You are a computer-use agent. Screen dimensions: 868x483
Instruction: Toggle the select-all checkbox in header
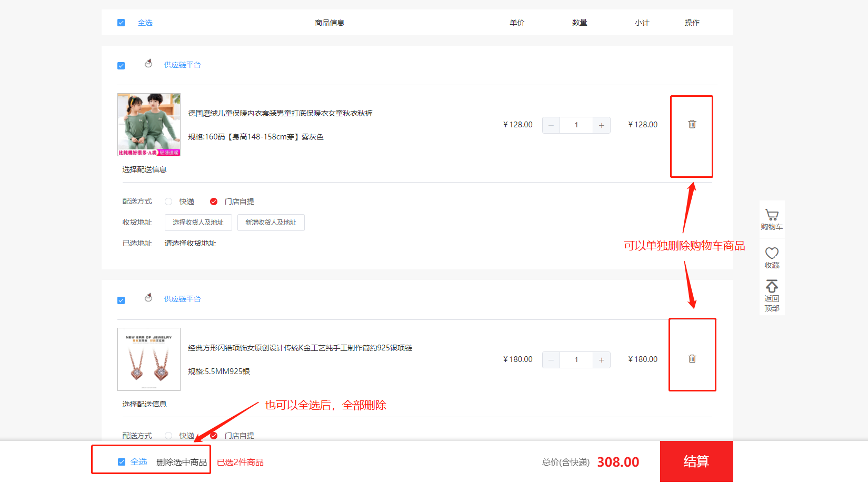pos(121,23)
